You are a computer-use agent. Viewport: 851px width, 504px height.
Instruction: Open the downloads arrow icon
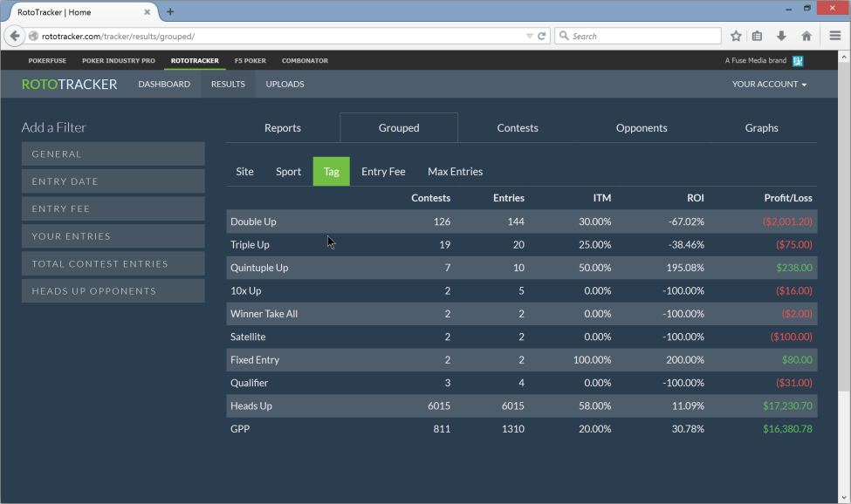(x=781, y=37)
